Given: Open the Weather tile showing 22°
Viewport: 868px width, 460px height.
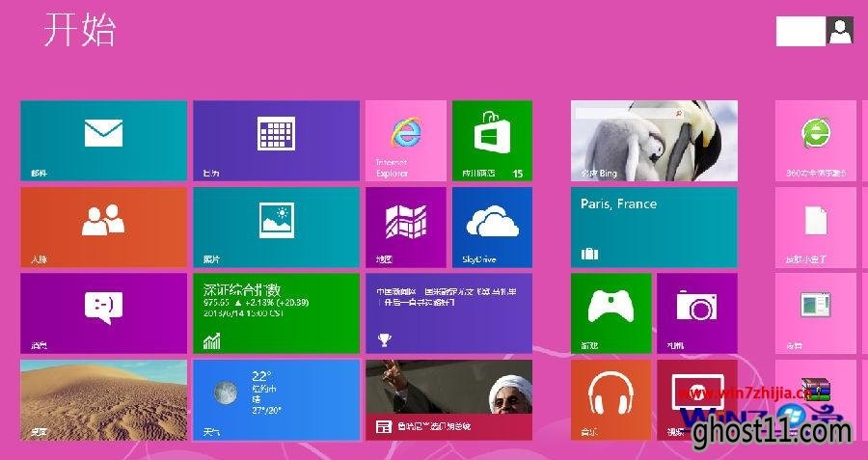Looking at the screenshot, I should 276,400.
